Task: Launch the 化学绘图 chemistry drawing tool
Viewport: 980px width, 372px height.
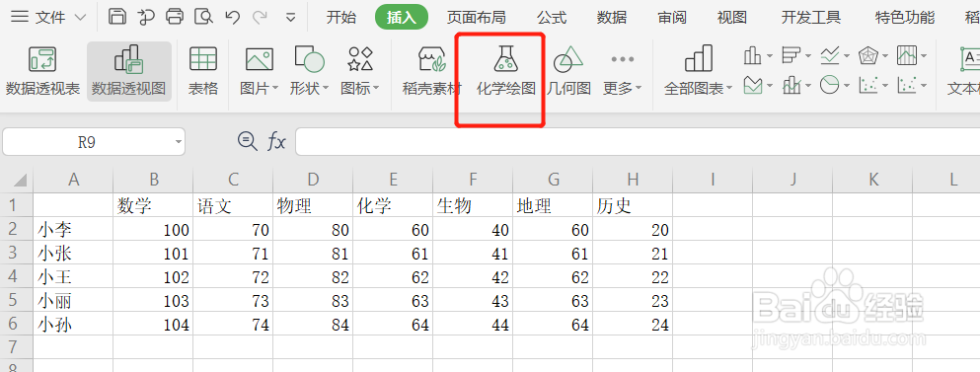Action: [x=506, y=71]
